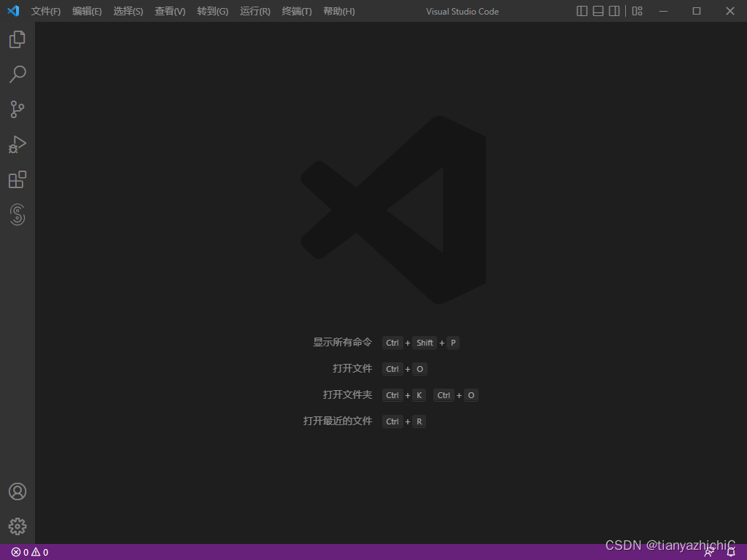Click the feedback icon in status bar
This screenshot has height=560, width=747.
[x=709, y=553]
